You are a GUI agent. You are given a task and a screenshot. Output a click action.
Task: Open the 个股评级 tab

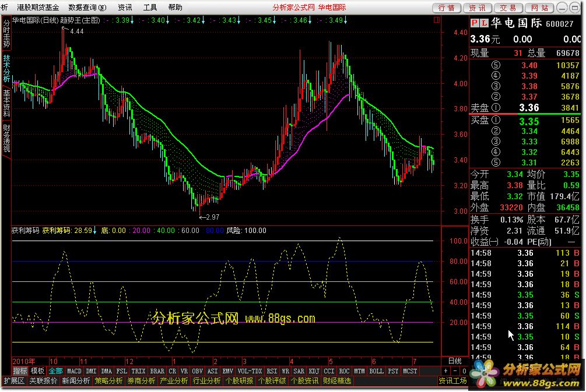click(x=272, y=381)
